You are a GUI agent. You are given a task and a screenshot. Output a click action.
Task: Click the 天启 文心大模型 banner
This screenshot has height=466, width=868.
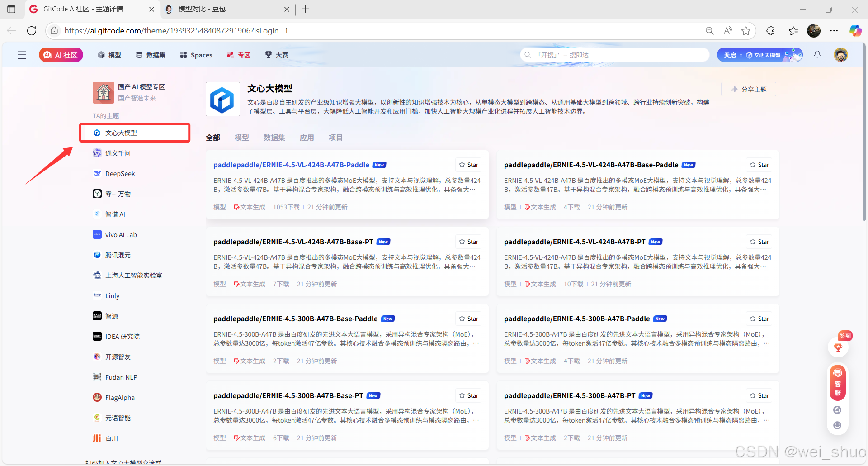[760, 55]
